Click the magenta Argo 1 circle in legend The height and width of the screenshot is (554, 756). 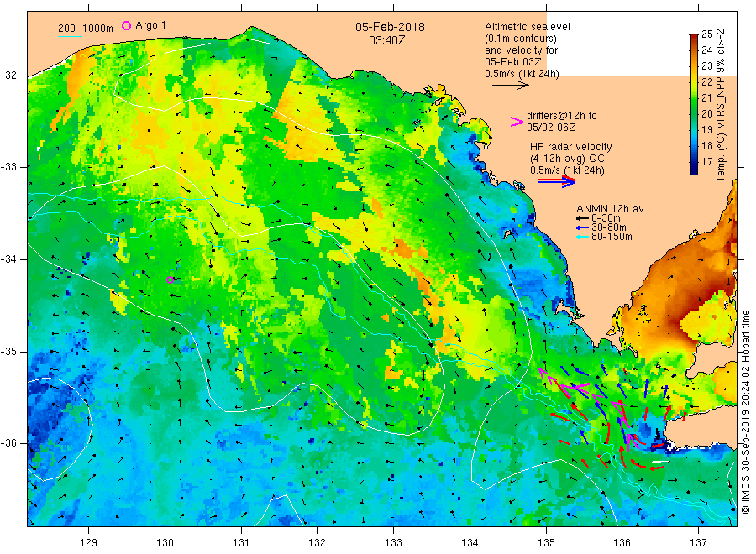[126, 25]
